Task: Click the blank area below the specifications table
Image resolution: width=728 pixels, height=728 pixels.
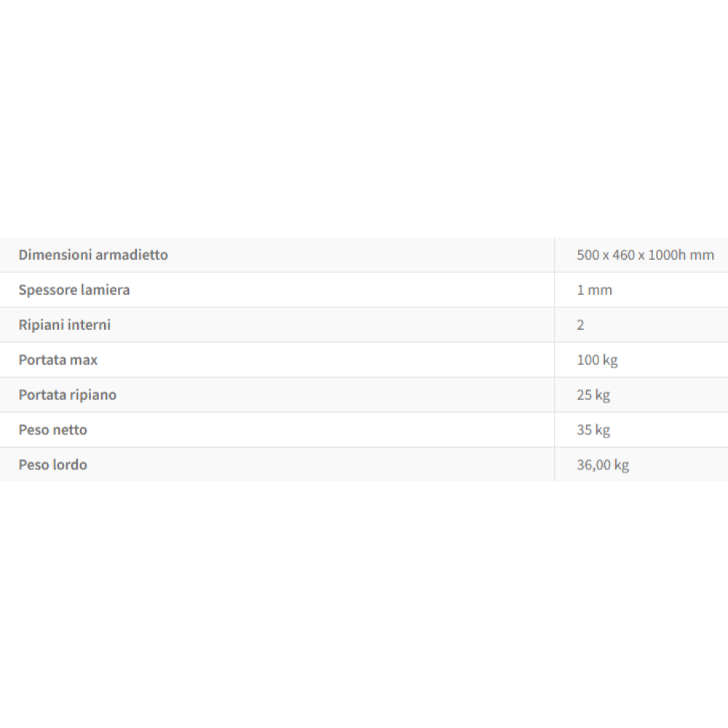Action: coord(364,604)
